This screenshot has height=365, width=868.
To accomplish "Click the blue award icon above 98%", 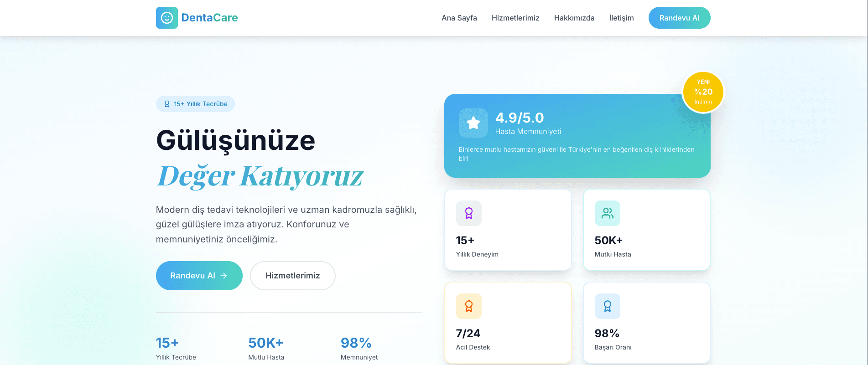I will (608, 306).
